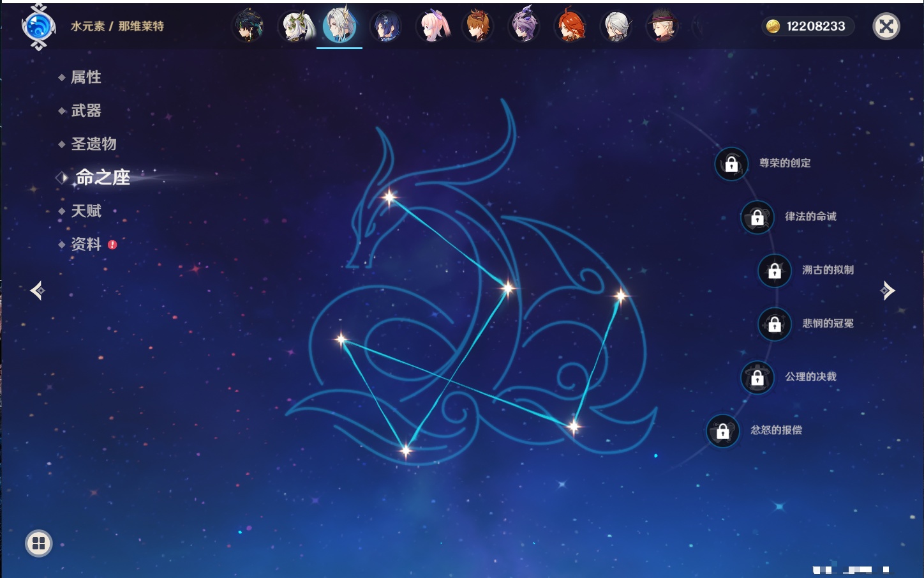Select the dark-blue-haired character portrait
The height and width of the screenshot is (578, 924).
tap(386, 27)
